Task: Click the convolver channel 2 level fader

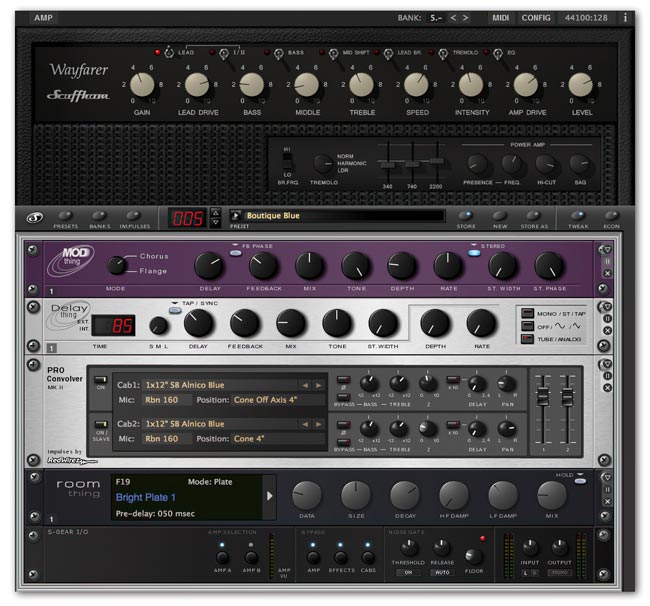Action: 568,397
